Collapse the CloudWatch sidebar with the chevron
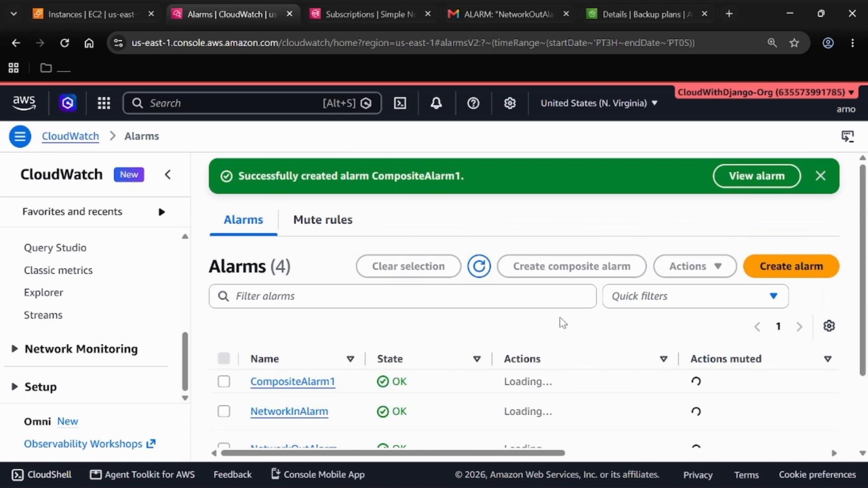This screenshot has height=488, width=868. click(x=168, y=174)
